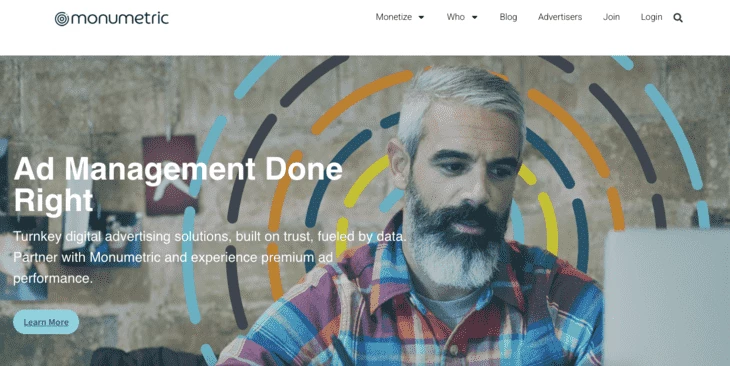This screenshot has height=366, width=730.
Task: Open the Login page
Action: 651,17
